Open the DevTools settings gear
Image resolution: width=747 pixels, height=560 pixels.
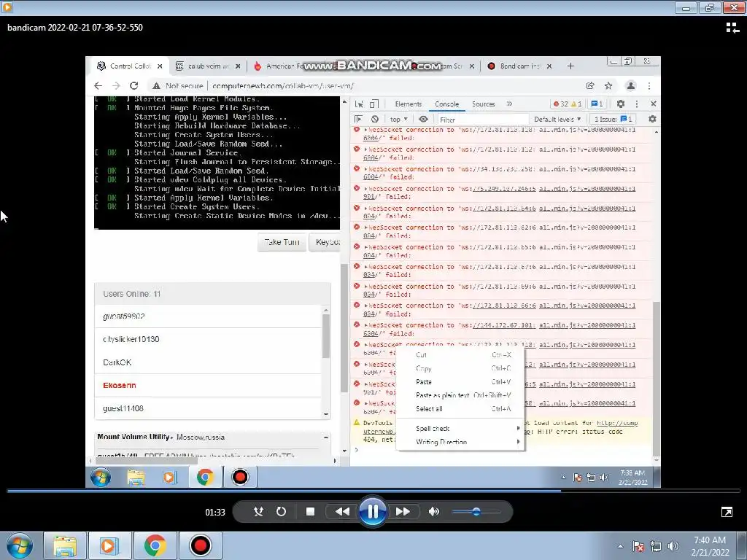620,104
